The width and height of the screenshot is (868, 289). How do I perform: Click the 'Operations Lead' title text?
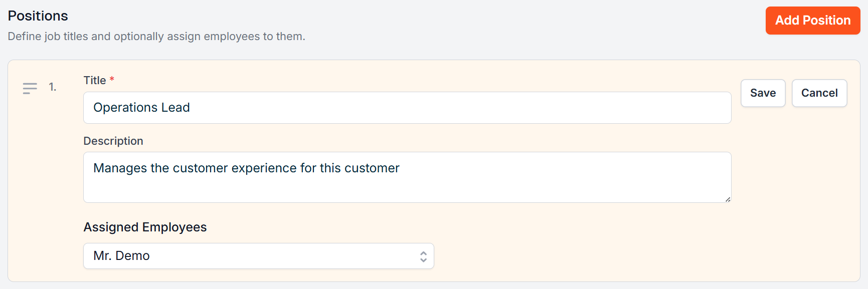click(x=141, y=108)
